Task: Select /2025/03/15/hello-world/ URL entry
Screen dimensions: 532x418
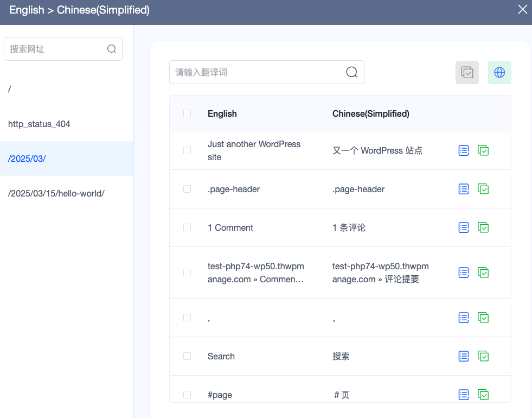Action: (56, 193)
